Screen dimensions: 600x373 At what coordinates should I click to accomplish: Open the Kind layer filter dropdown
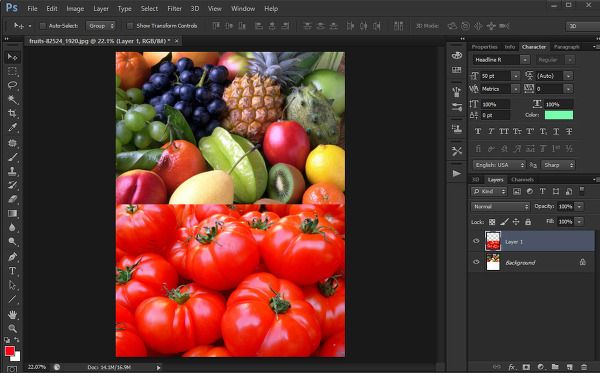pyautogui.click(x=489, y=191)
